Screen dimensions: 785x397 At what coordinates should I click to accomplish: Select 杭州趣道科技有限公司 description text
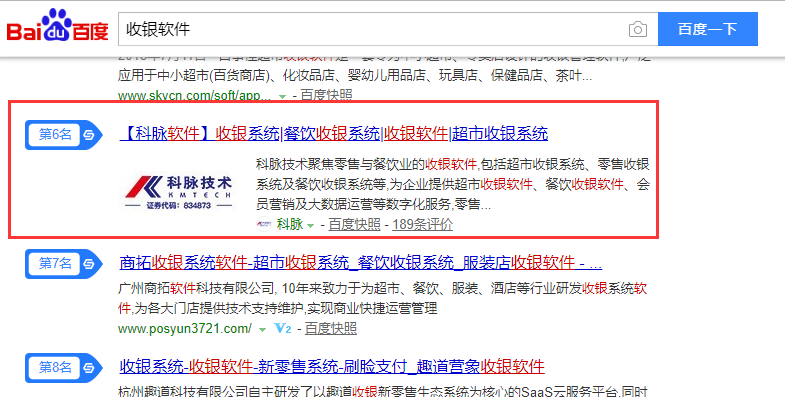(383, 391)
